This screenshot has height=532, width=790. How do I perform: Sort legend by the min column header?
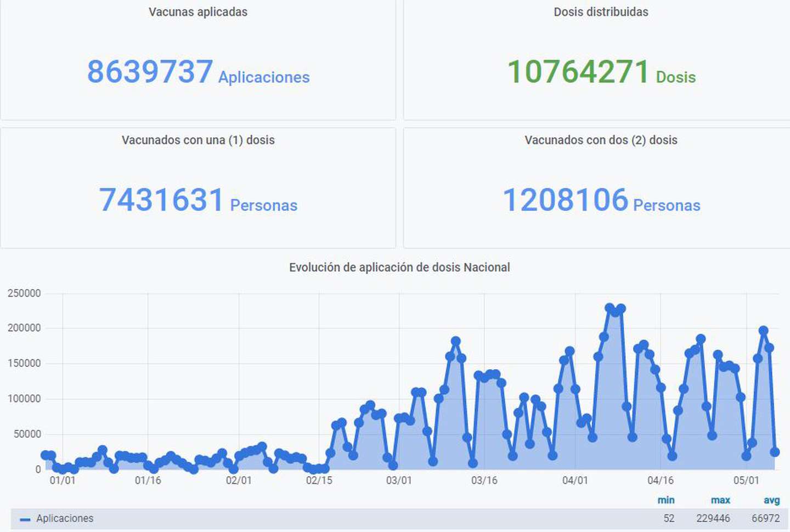pos(666,500)
